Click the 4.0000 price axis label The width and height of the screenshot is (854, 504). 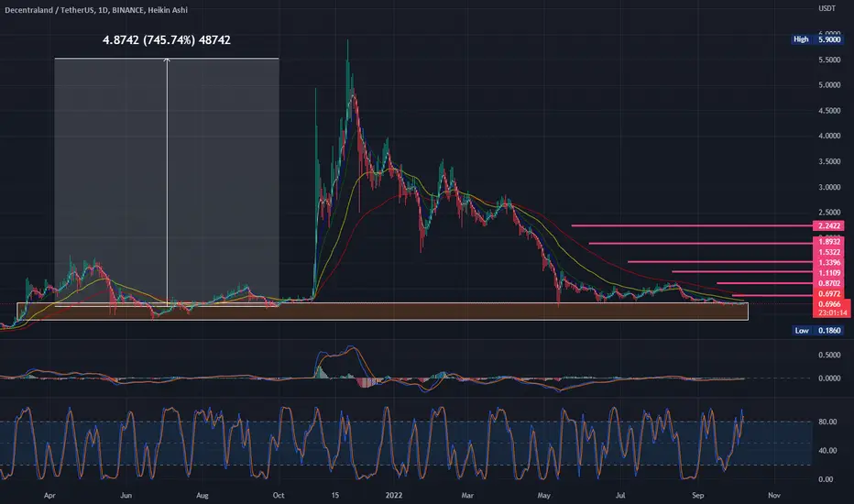click(829, 136)
